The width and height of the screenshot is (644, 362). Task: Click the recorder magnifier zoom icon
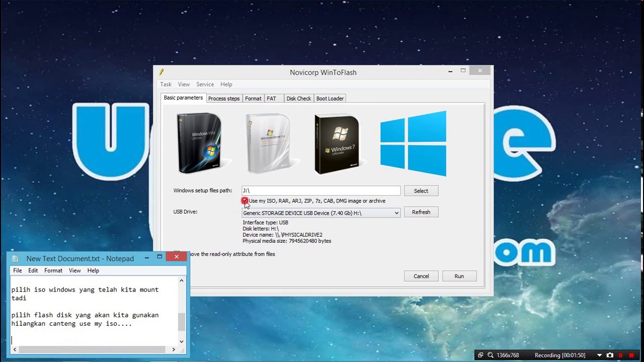[x=490, y=355]
